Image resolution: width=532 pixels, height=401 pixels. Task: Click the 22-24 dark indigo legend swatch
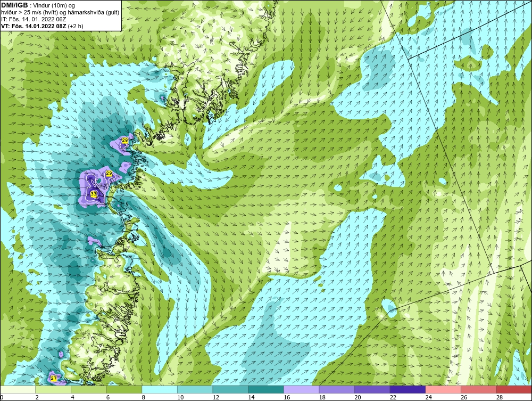[408, 389]
